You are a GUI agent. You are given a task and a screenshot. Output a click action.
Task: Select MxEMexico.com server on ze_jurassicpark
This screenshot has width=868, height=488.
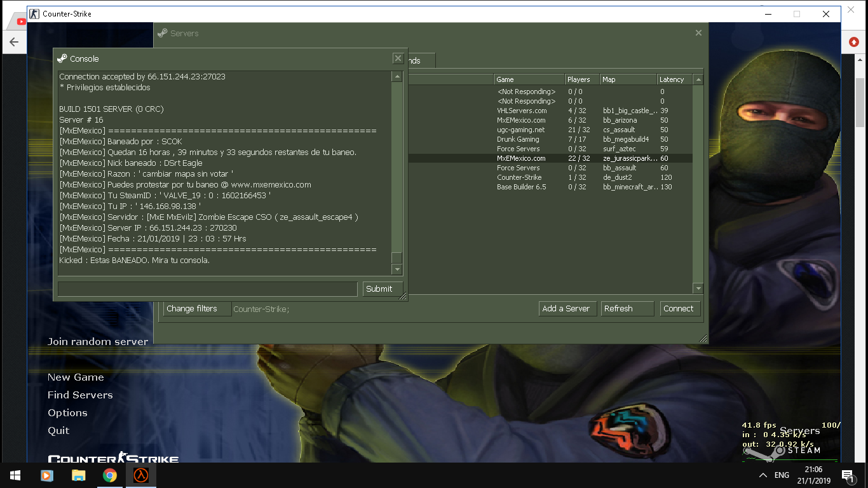click(550, 158)
